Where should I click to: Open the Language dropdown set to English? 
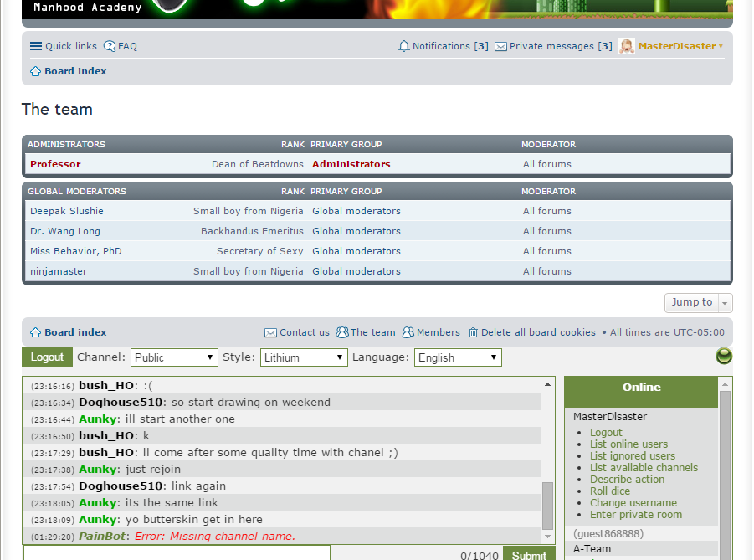tap(458, 357)
